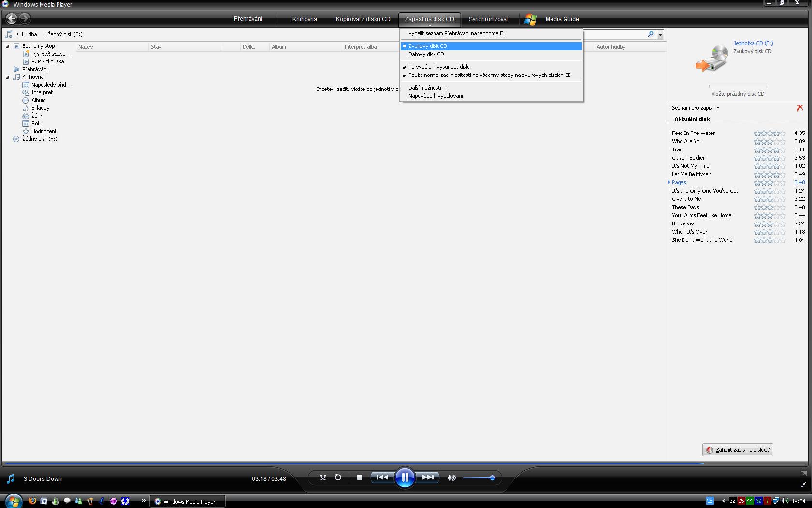The image size is (812, 508).
Task: Toggle repeat mode
Action: [338, 478]
